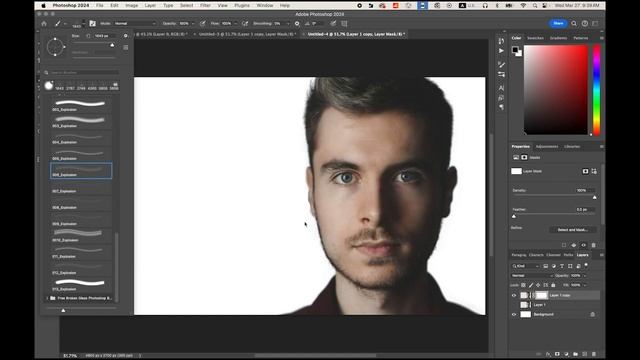Open the Apple menu
This screenshot has width=640, height=360.
pyautogui.click(x=44, y=6)
